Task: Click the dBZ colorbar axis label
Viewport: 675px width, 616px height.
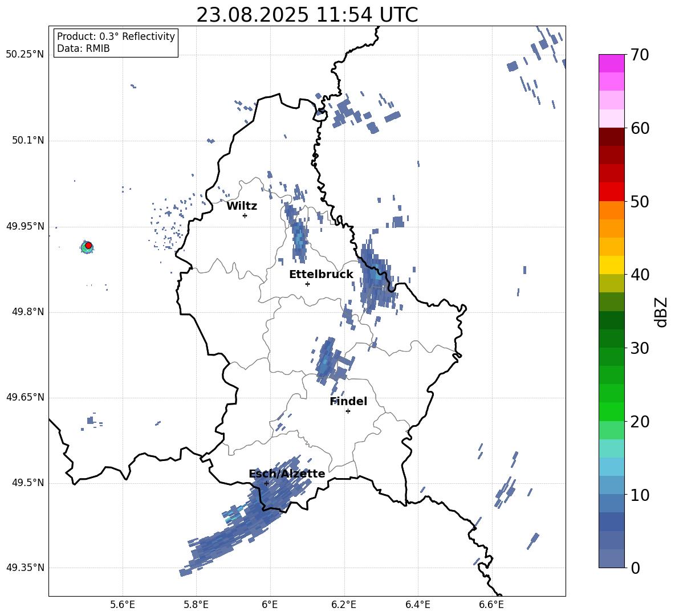Action: [660, 312]
